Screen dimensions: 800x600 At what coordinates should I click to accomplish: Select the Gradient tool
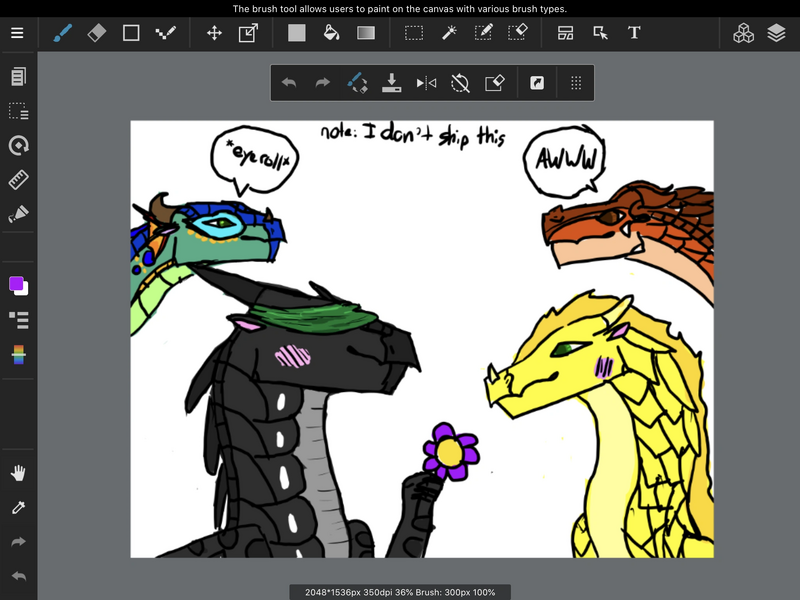366,33
